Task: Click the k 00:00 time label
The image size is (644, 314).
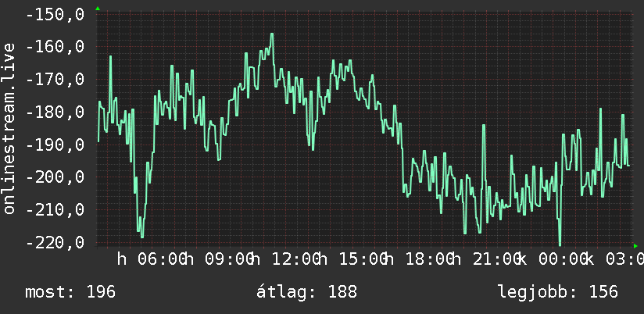Action: click(553, 259)
